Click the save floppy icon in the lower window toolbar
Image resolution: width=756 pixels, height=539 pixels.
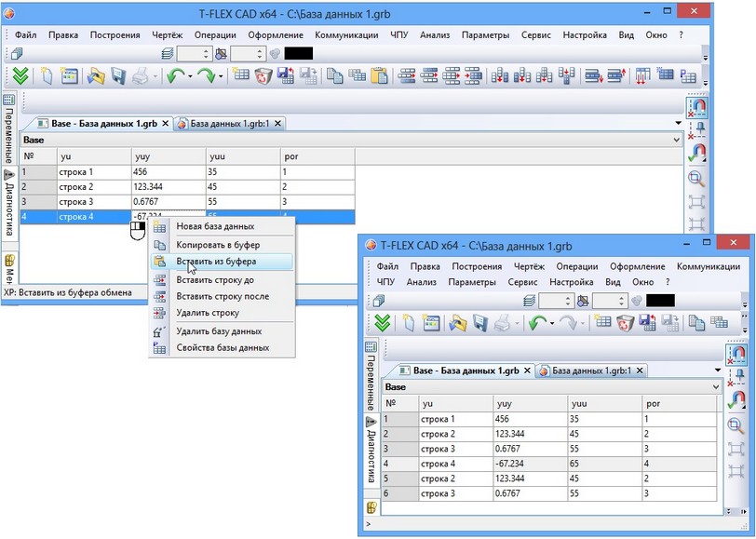479,322
